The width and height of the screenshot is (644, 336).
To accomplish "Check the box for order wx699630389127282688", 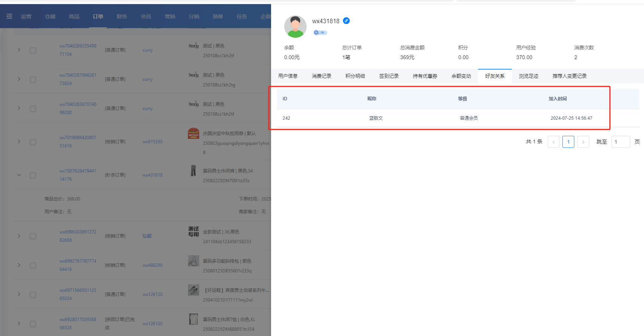I will pyautogui.click(x=33, y=236).
